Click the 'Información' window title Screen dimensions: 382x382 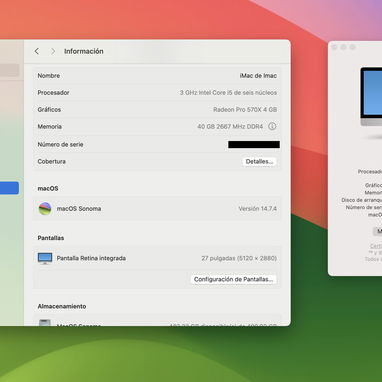84,51
